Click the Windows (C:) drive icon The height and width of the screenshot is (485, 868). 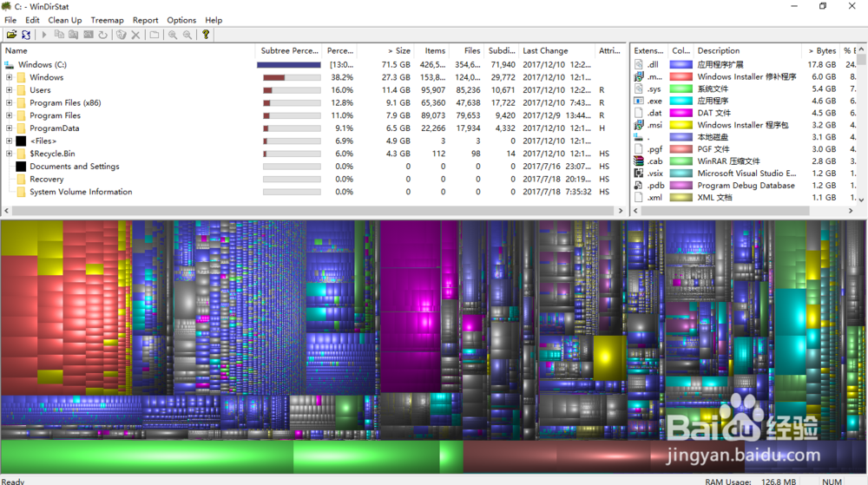pos(10,65)
